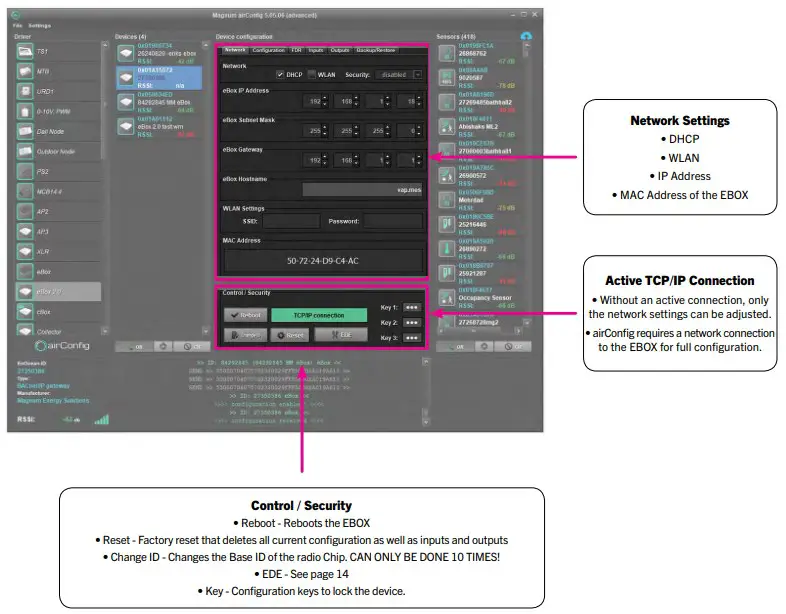Click sensor icon for 25216446
This screenshot has width=786, height=614.
click(x=447, y=224)
